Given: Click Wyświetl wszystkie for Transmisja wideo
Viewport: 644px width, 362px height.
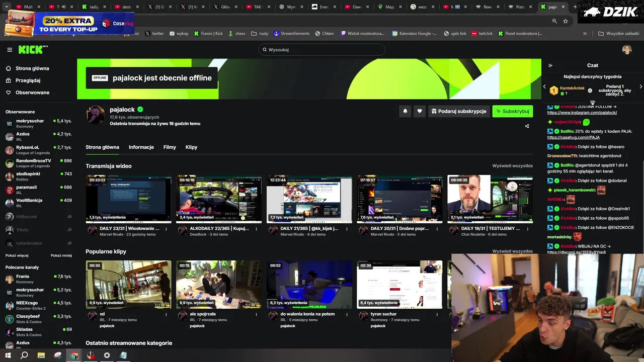Looking at the screenshot, I should tap(512, 166).
